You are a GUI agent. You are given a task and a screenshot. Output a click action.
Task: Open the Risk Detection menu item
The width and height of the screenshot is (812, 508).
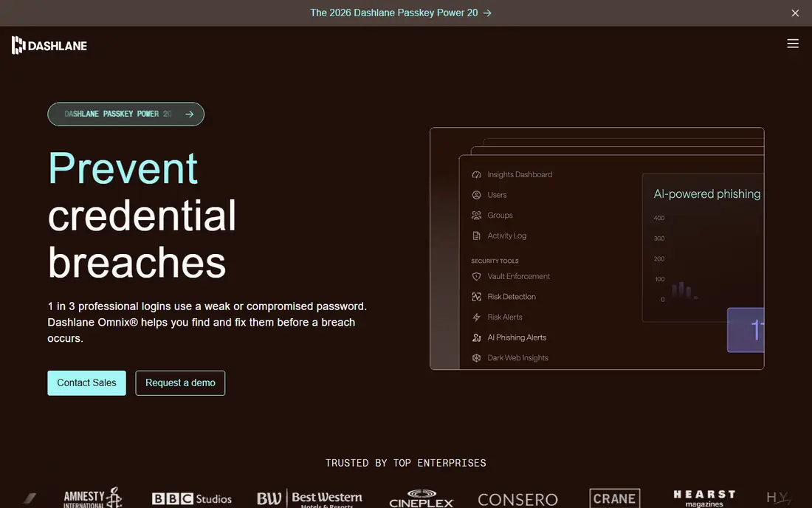click(x=503, y=297)
